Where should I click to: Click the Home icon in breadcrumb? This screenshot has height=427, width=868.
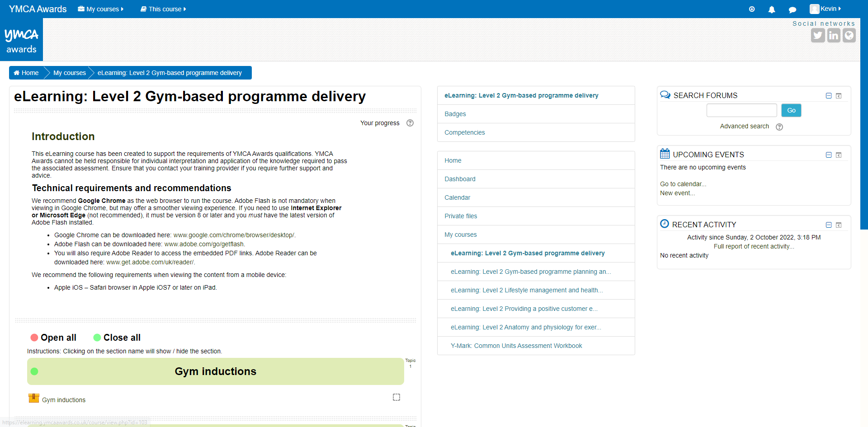click(17, 73)
